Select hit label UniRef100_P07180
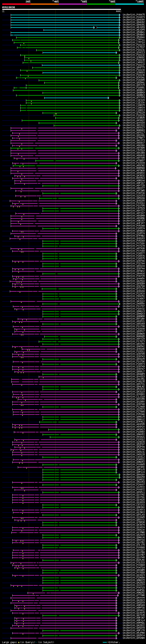Screen dimensions: 146x644 (133, 244)
